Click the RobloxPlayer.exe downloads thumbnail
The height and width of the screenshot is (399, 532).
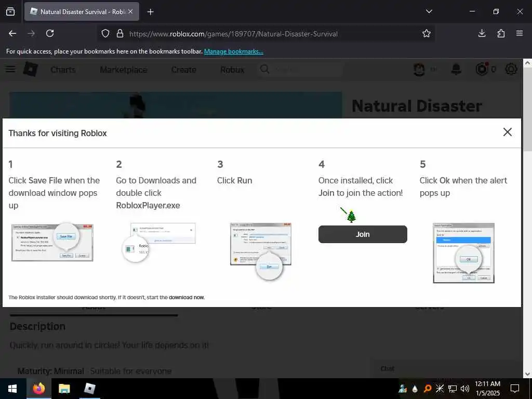(x=159, y=242)
